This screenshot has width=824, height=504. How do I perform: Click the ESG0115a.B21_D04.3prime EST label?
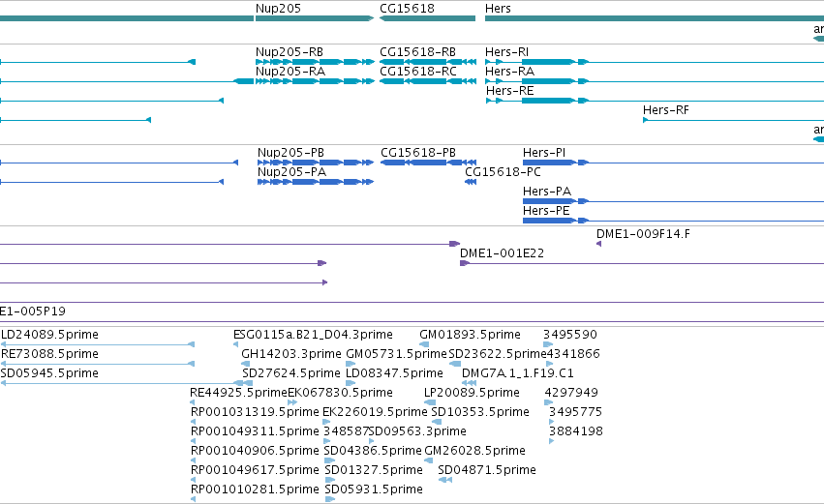tap(313, 335)
